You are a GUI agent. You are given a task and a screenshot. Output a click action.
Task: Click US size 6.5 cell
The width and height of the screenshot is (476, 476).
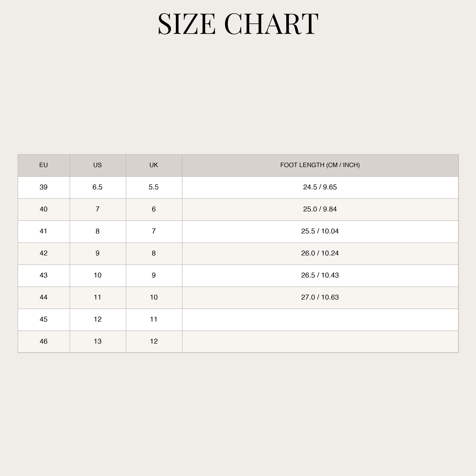(98, 187)
